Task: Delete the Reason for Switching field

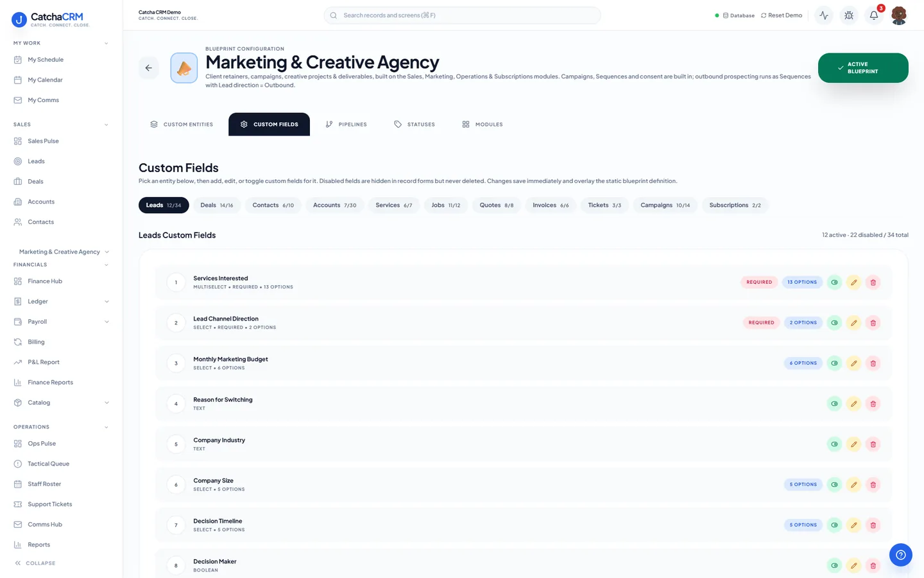Action: point(873,403)
